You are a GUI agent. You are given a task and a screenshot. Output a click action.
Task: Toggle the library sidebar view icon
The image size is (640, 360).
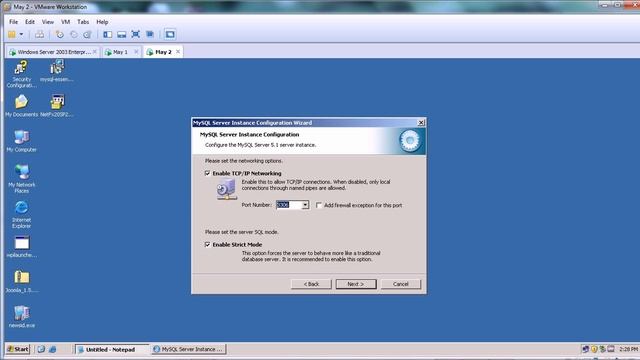(x=107, y=34)
